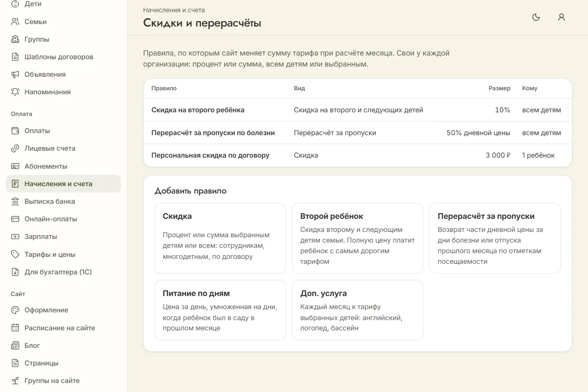Click the 50% дневной цены value
Viewport: 588px width, 392px height.
pyautogui.click(x=478, y=133)
